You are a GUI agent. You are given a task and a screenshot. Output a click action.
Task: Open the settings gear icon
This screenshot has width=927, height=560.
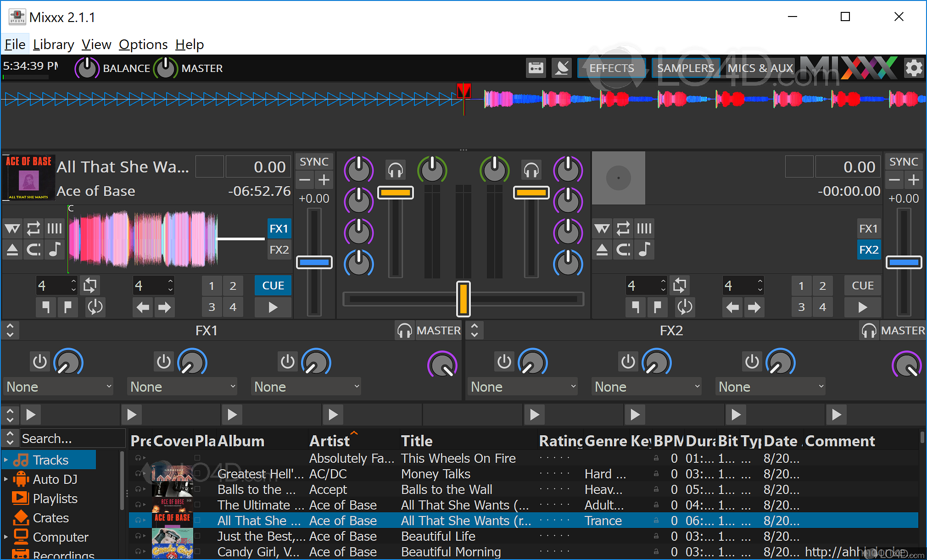[913, 68]
